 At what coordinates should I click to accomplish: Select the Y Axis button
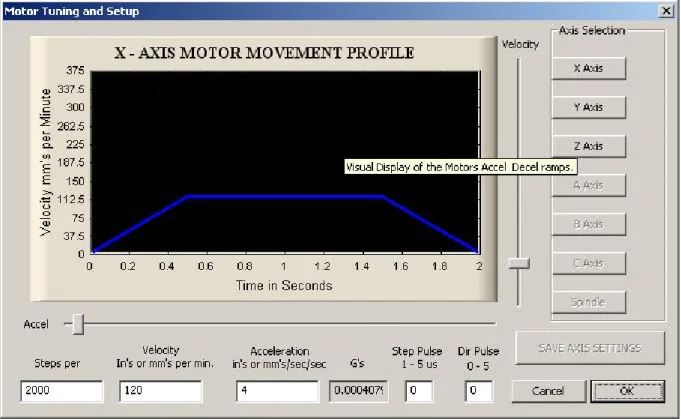click(x=588, y=107)
